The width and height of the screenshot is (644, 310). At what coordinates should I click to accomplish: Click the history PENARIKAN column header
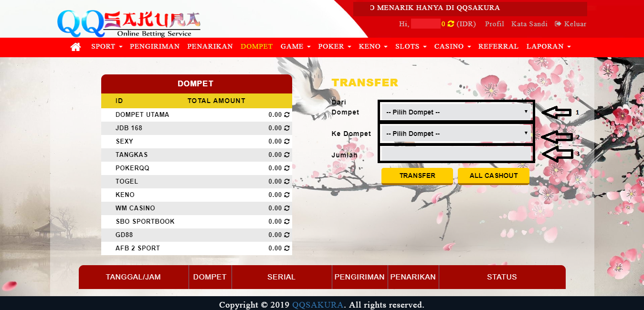(x=413, y=277)
